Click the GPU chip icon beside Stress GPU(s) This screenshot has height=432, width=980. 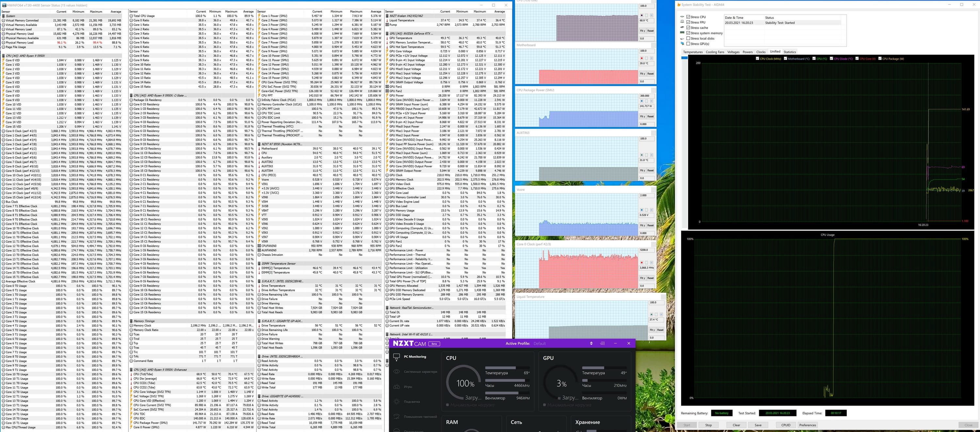(682, 44)
